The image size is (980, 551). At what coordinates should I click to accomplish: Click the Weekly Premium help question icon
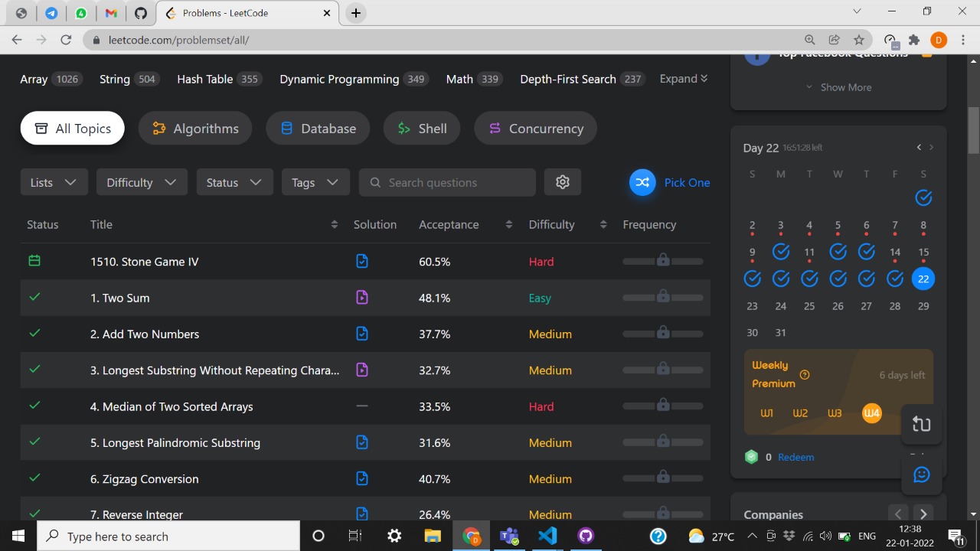tap(805, 375)
